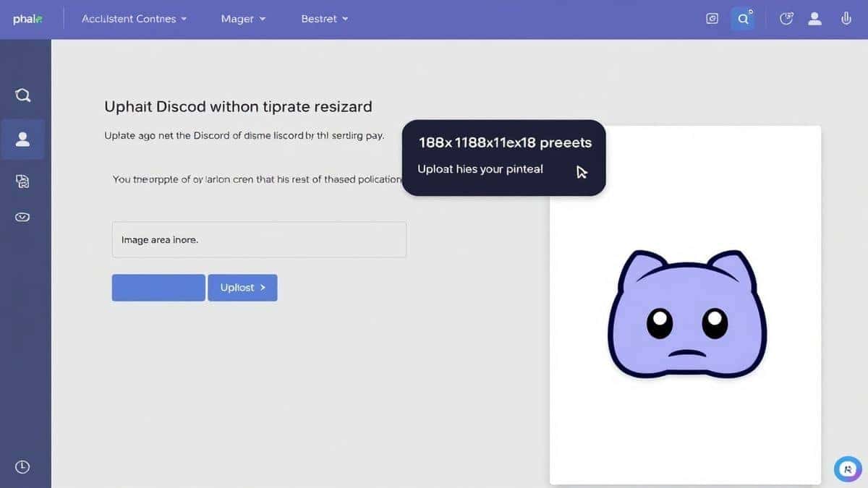Click the blank blue button beside Upliost
868x488 pixels.
click(x=158, y=287)
